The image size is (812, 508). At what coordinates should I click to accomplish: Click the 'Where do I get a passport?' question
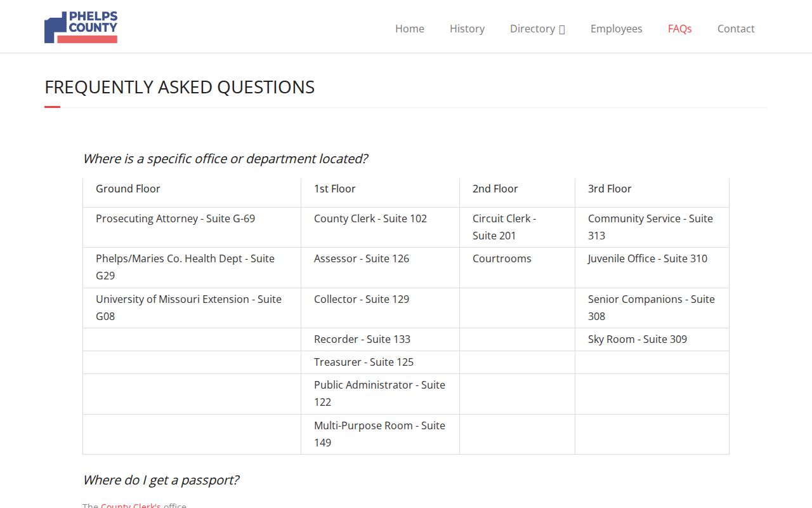tap(161, 480)
